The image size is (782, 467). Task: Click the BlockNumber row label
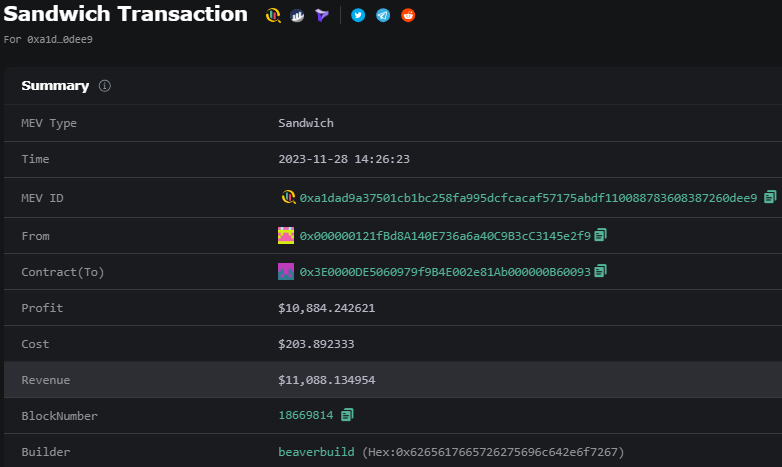pyautogui.click(x=59, y=416)
